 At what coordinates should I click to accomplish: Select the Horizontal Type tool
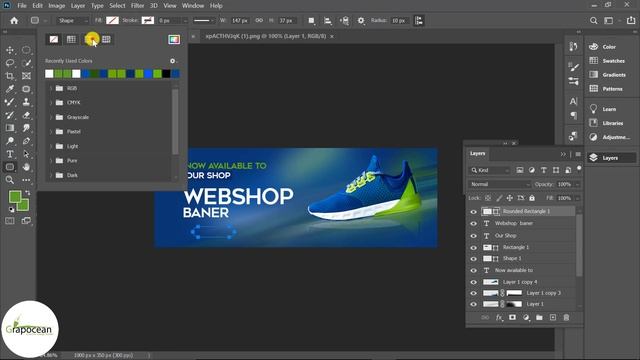tap(10, 154)
